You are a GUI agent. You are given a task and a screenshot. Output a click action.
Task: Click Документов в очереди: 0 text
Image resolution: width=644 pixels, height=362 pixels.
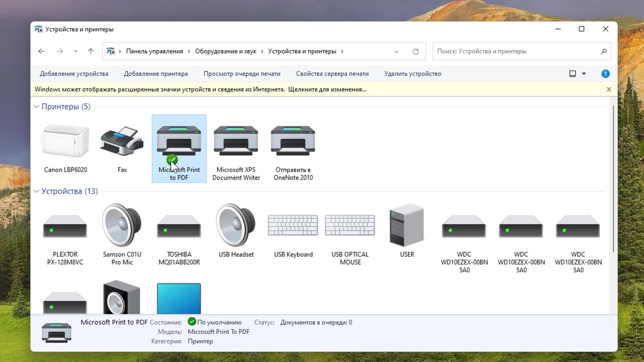click(x=316, y=322)
